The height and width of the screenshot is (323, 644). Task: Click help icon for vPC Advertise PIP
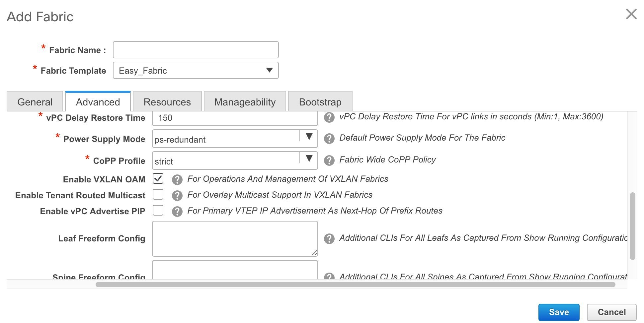pyautogui.click(x=177, y=212)
